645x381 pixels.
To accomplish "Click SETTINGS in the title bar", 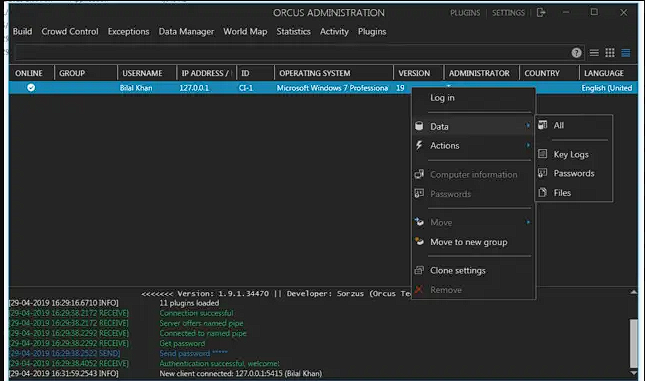I will 508,13.
